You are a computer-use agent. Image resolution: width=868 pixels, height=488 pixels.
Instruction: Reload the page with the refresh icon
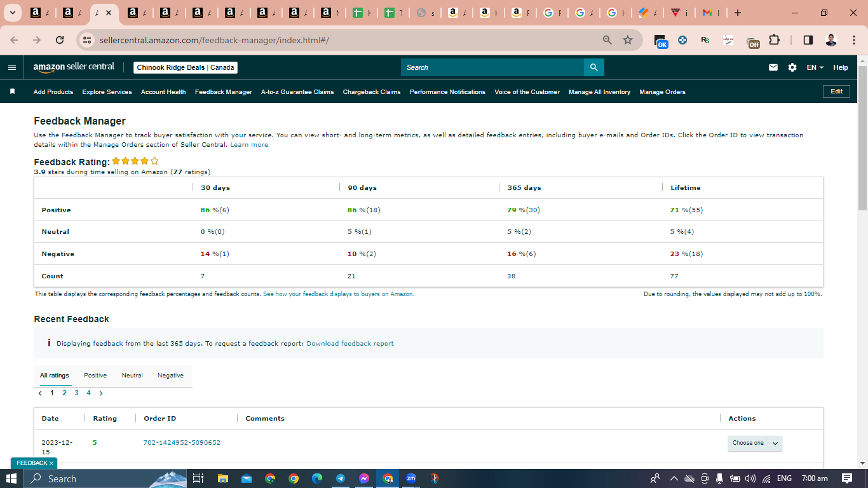60,40
